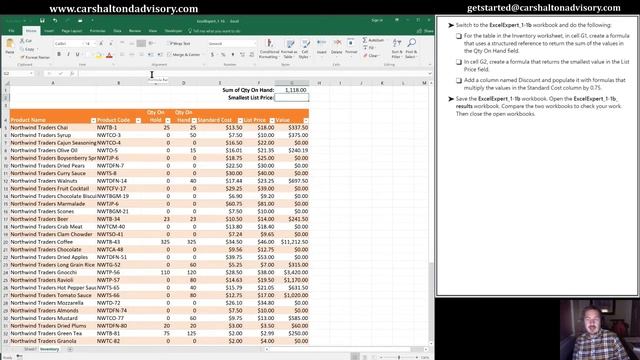Screen dimensions: 640x360
Task: Click Wrap Text in Alignment group
Action: click(179, 43)
